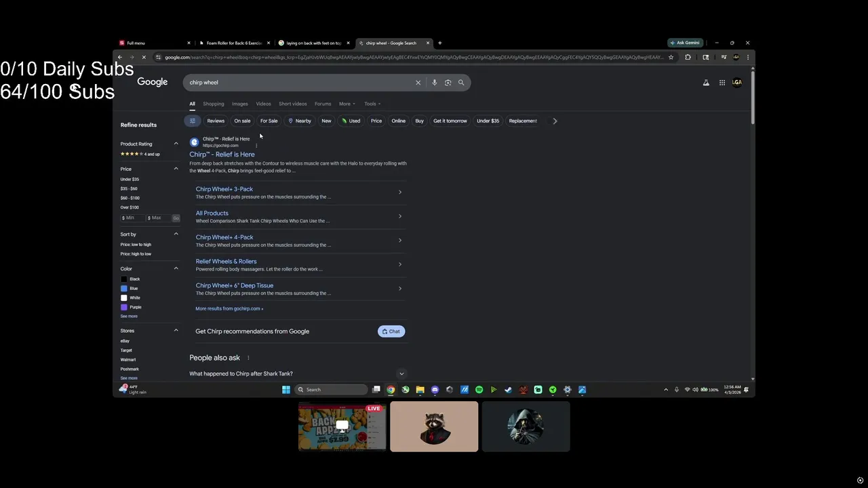Click More results from gochirp.com

pyautogui.click(x=229, y=308)
